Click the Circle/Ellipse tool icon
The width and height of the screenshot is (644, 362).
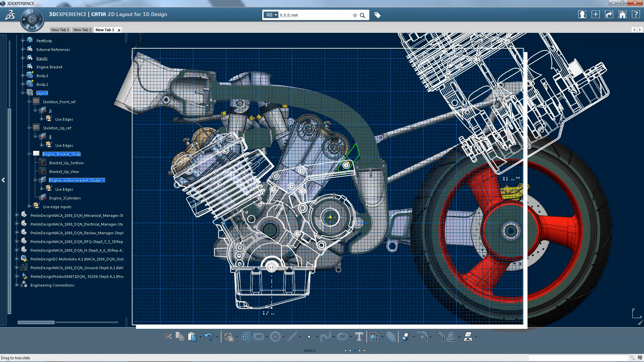click(275, 337)
